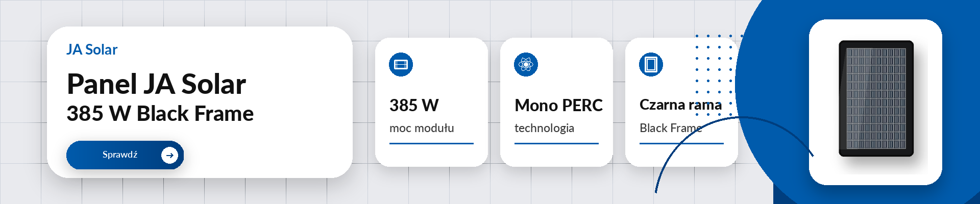The width and height of the screenshot is (980, 204).
Task: Click the Sprawdź button
Action: point(125,155)
